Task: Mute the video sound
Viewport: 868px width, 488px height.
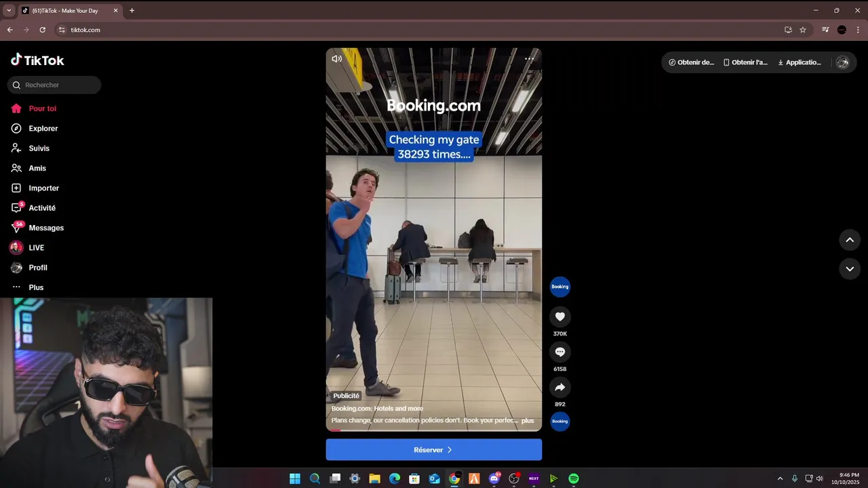Action: [x=336, y=59]
